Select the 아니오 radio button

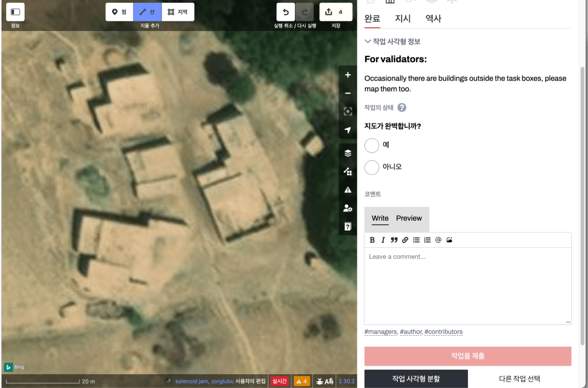[372, 167]
